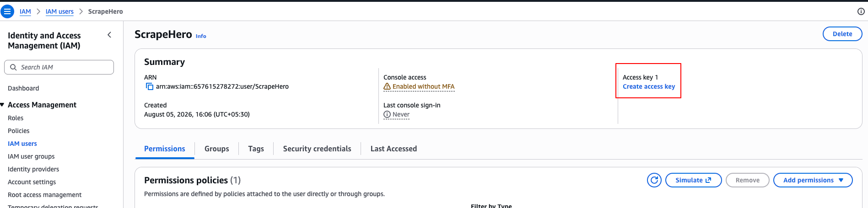
Task: Open the Groups tab
Action: click(x=216, y=149)
